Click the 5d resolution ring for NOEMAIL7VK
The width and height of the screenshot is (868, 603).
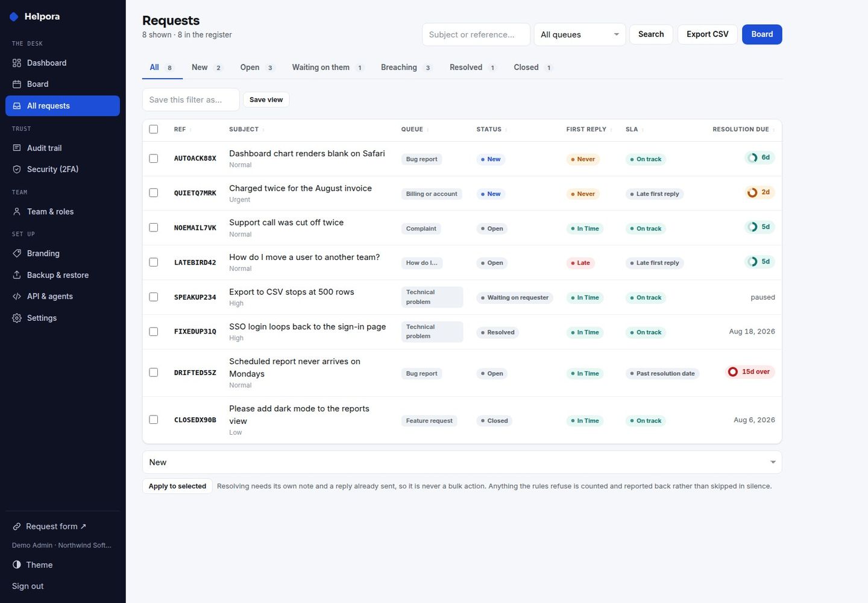click(752, 227)
